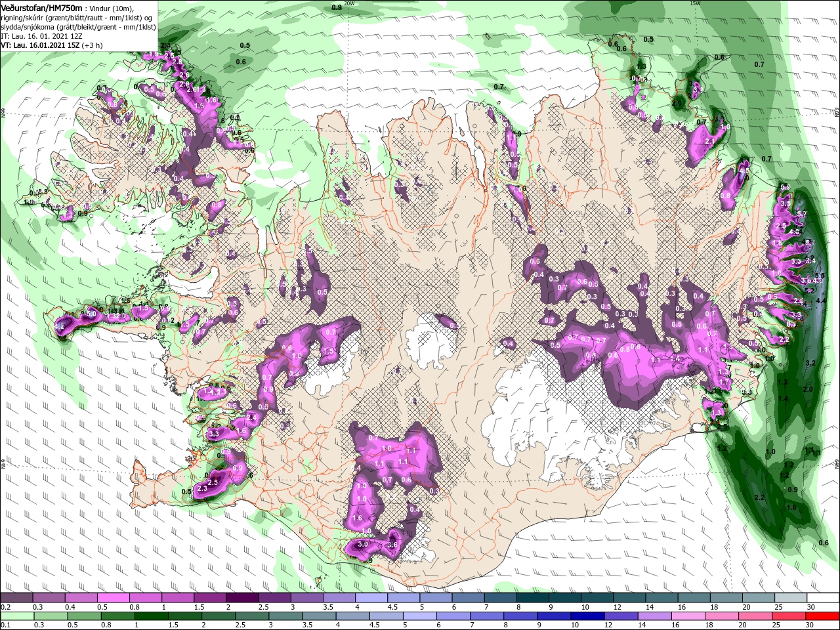The image size is (840, 630).
Task: Pick the 8 dark teal swatch in the snow scale
Action: (x=532, y=598)
